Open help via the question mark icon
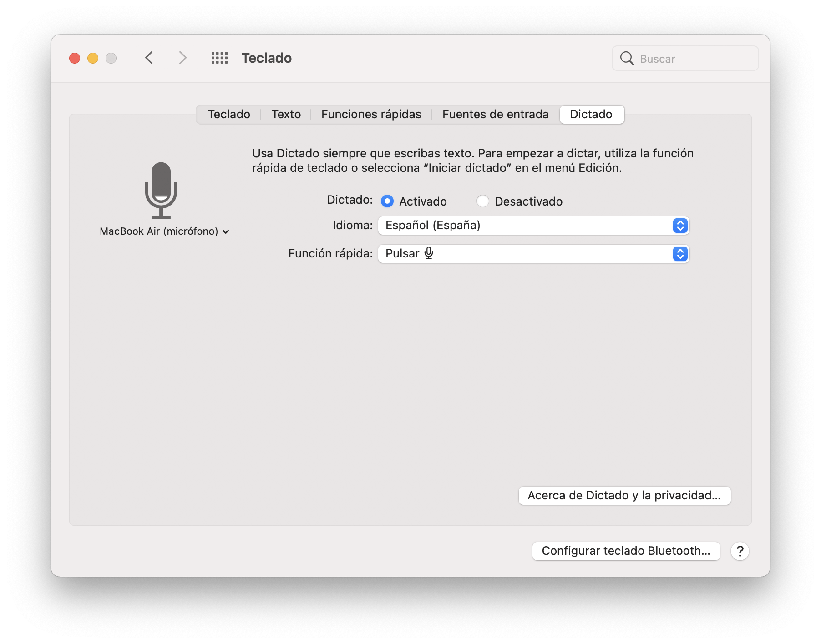 tap(740, 551)
